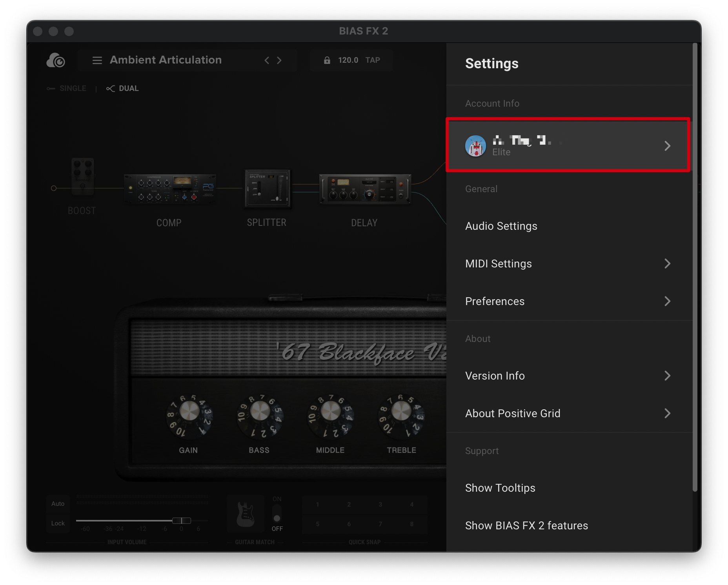The width and height of the screenshot is (728, 585).
Task: Go to next preset arrow
Action: (x=279, y=60)
